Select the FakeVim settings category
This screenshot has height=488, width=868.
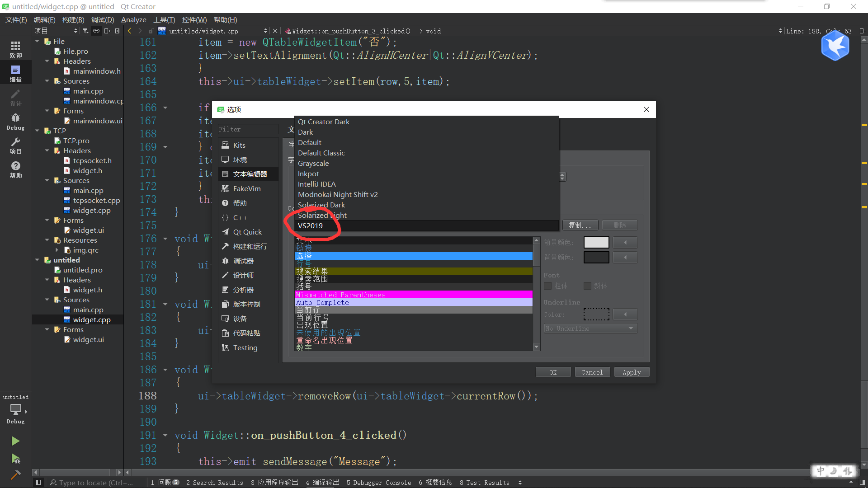tap(248, 188)
